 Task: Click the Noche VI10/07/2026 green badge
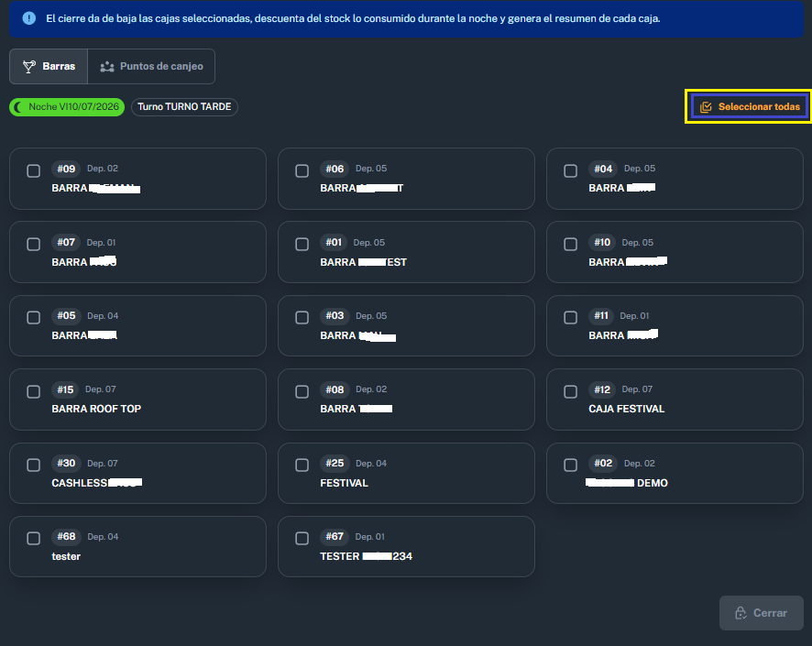point(67,107)
